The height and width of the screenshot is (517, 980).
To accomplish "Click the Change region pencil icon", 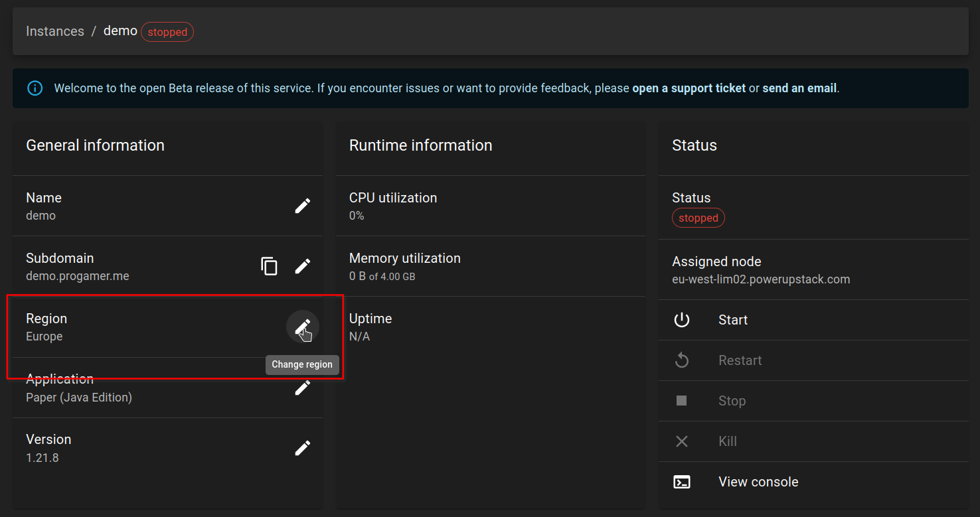I will (303, 327).
